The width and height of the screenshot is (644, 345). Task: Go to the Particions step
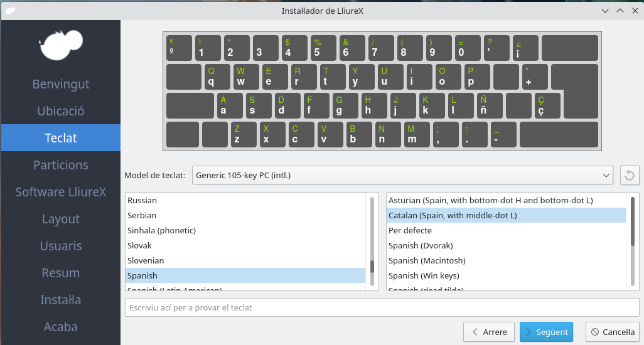point(60,165)
